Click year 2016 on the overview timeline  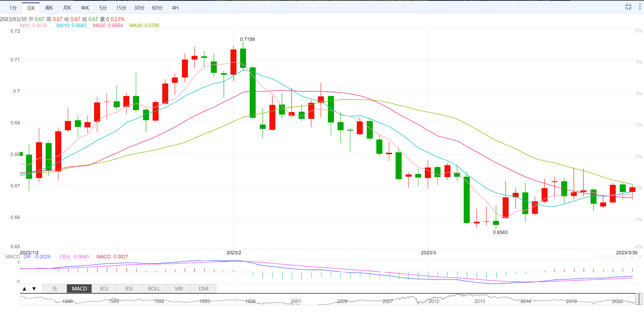[526, 301]
